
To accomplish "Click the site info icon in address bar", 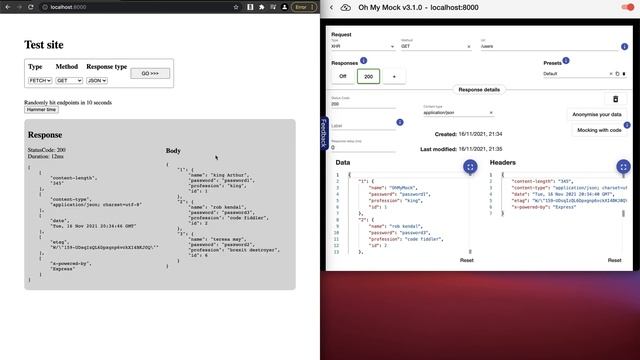I will point(45,7).
